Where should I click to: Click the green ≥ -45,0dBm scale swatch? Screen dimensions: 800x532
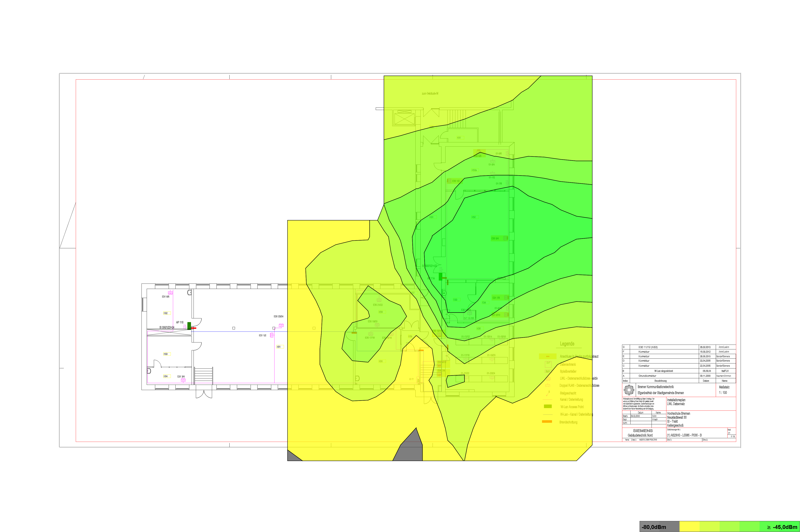(x=780, y=527)
